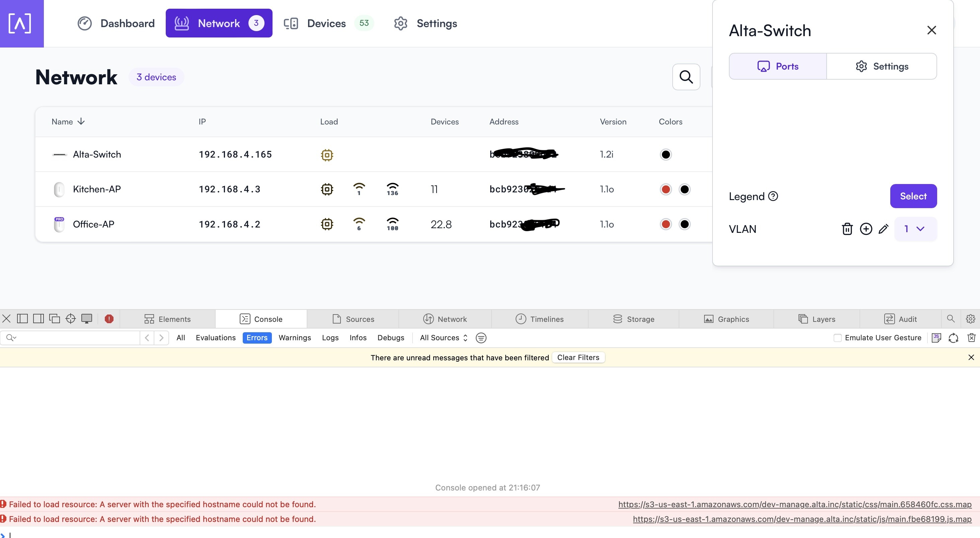Edit the VLAN using the pencil icon
980x538 pixels.
tap(884, 229)
